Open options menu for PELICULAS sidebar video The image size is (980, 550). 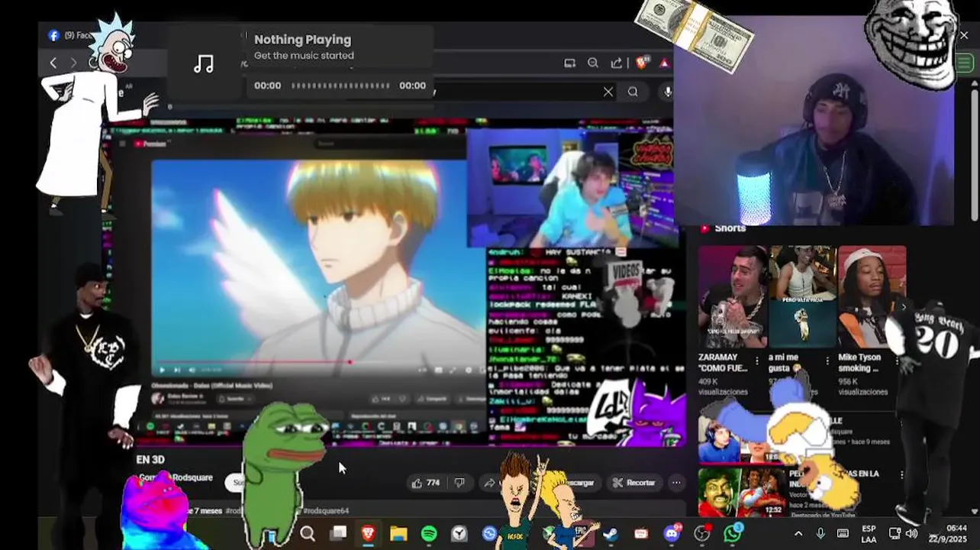click(901, 474)
